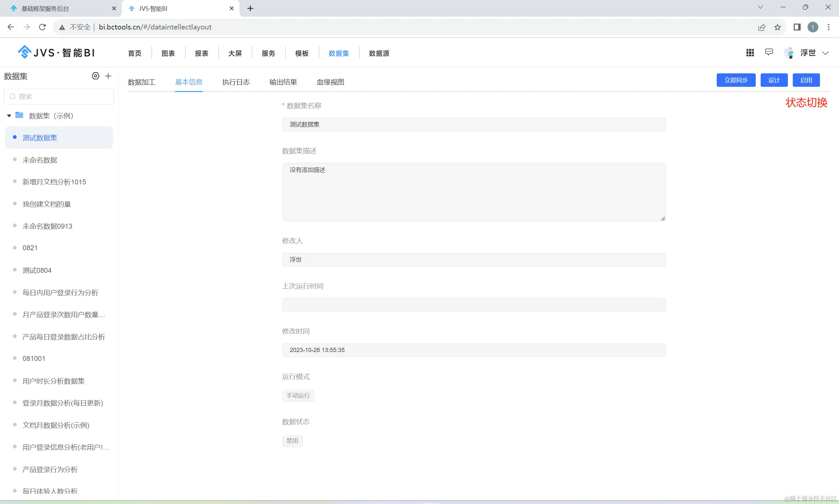Open the messages chat icon
This screenshot has height=504, width=839.
(x=769, y=52)
